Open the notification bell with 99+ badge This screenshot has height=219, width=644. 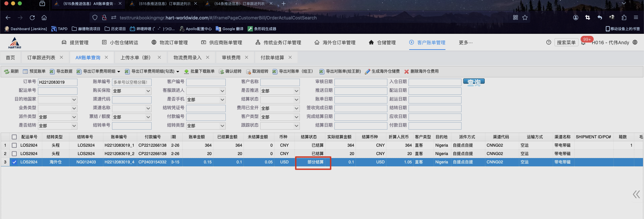[584, 43]
